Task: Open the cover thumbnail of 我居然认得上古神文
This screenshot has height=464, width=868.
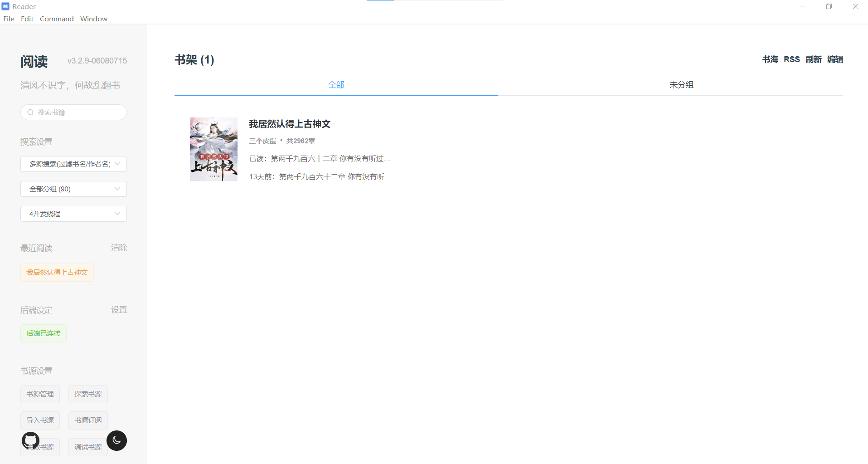Action: (x=213, y=149)
